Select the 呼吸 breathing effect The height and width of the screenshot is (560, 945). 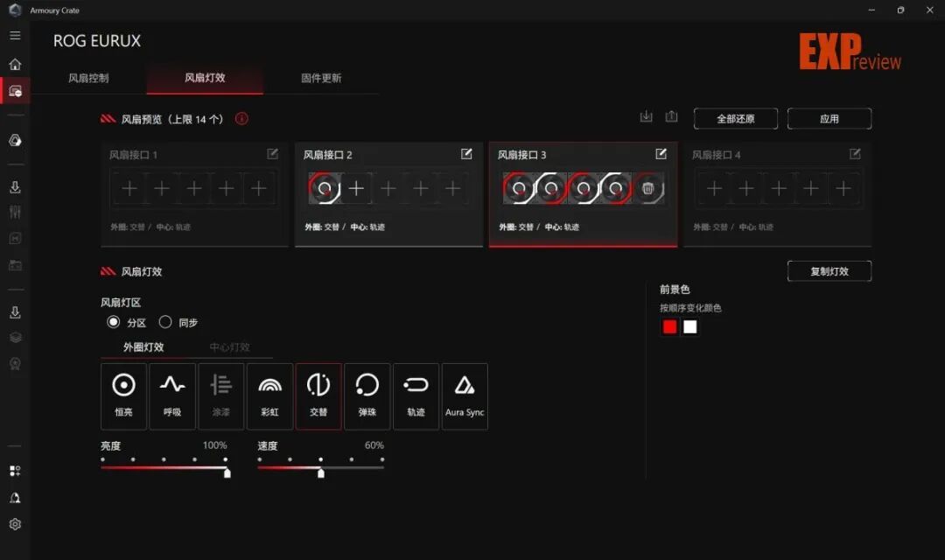click(x=172, y=396)
